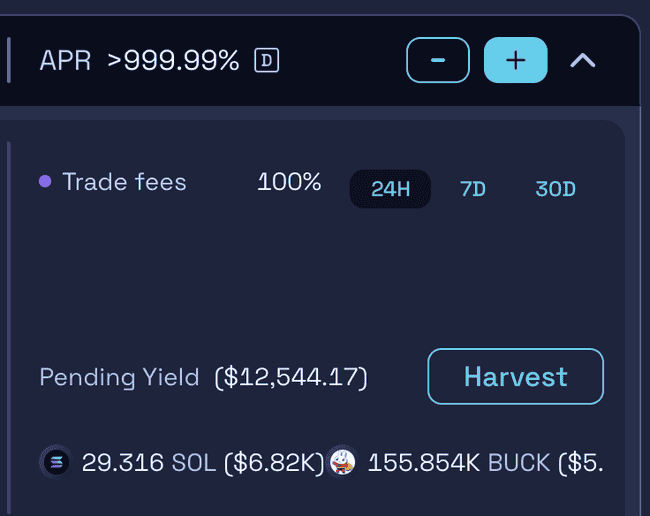
Task: Click the 100% trade fees share
Action: pyautogui.click(x=289, y=182)
